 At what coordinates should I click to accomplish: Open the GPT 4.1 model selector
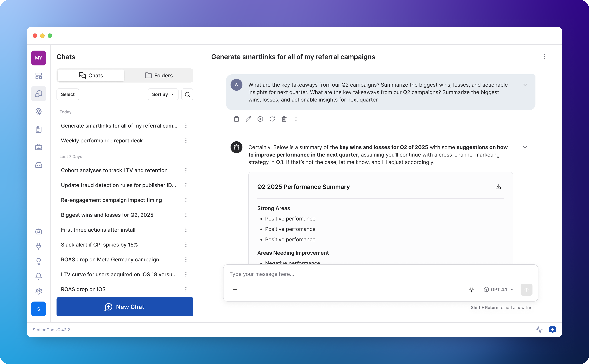(498, 289)
